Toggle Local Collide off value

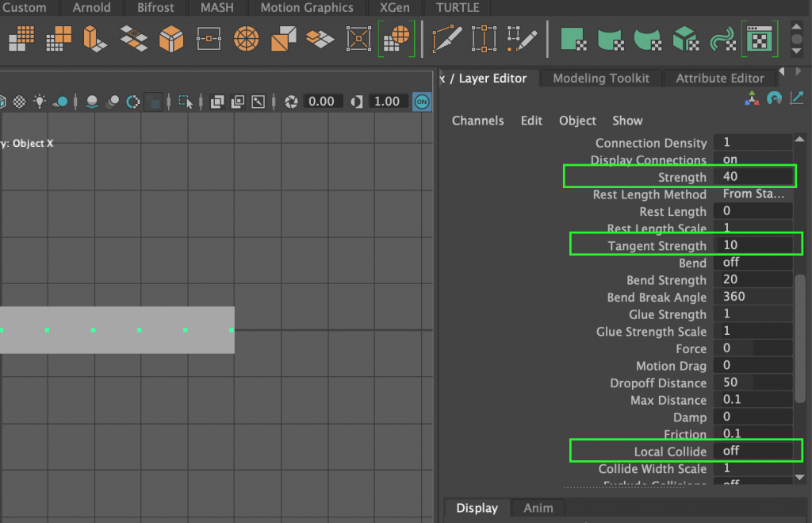click(753, 451)
